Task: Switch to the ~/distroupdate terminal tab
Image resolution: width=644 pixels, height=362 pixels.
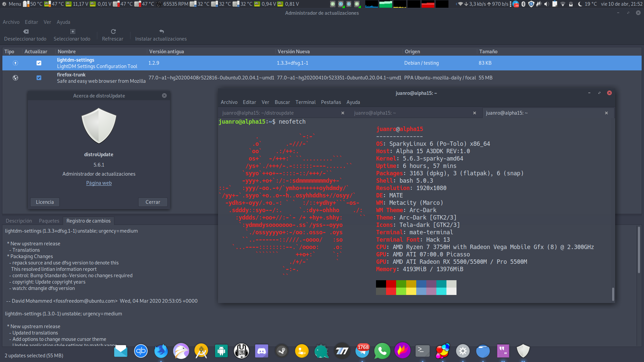Action: pyautogui.click(x=258, y=113)
